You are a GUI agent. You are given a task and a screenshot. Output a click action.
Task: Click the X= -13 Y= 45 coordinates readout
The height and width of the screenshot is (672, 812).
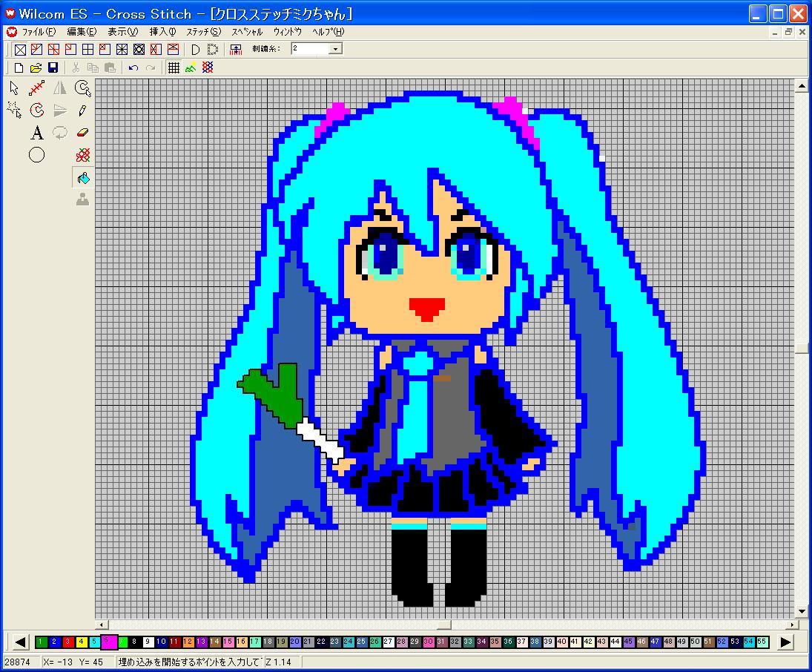(73, 662)
